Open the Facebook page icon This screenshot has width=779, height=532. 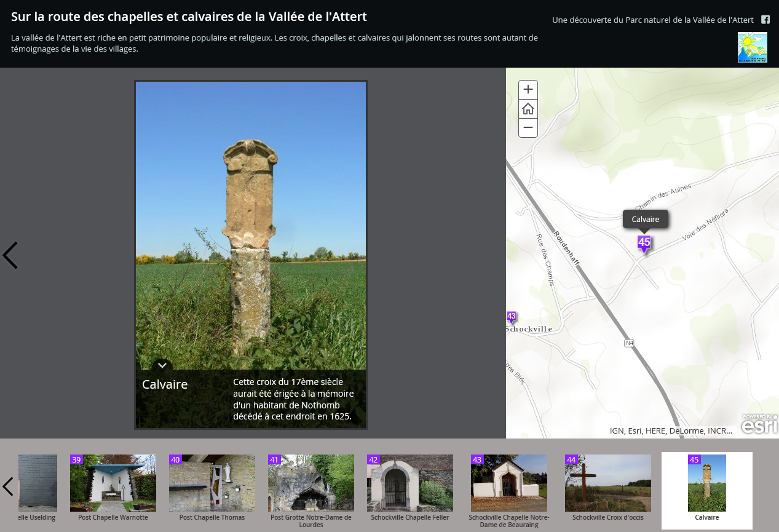[x=765, y=19]
